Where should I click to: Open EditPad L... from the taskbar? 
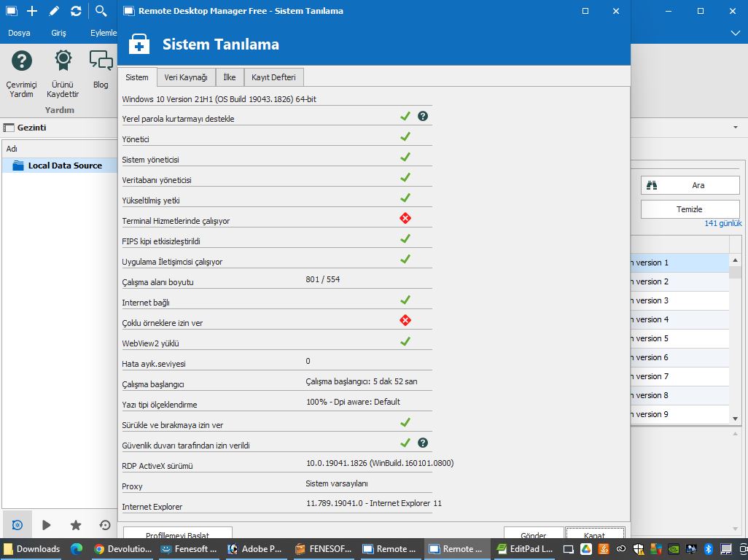pos(525,549)
